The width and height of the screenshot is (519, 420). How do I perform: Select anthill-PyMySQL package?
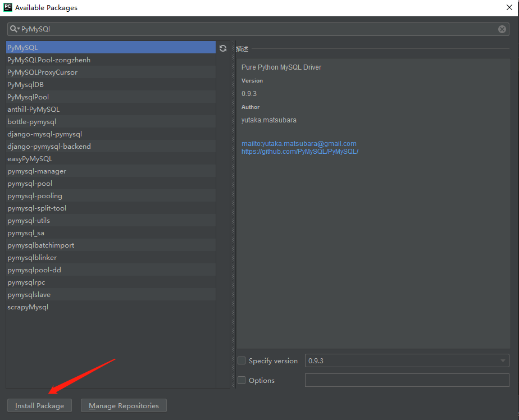(111, 109)
